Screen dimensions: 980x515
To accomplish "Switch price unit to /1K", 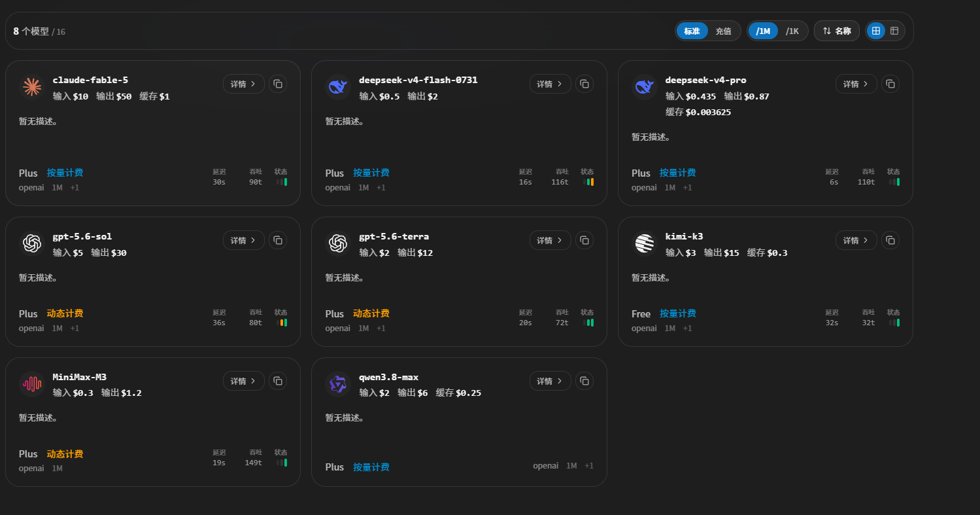I will [x=792, y=31].
